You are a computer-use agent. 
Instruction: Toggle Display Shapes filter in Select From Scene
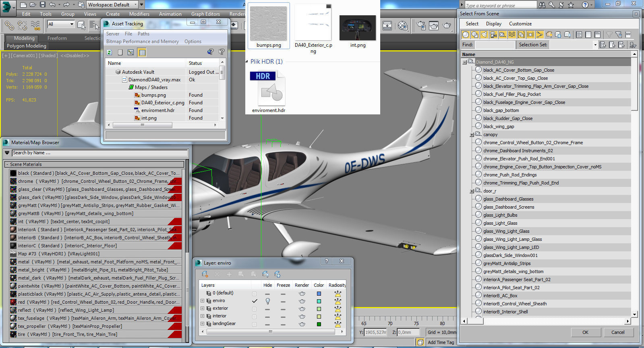tap(475, 35)
